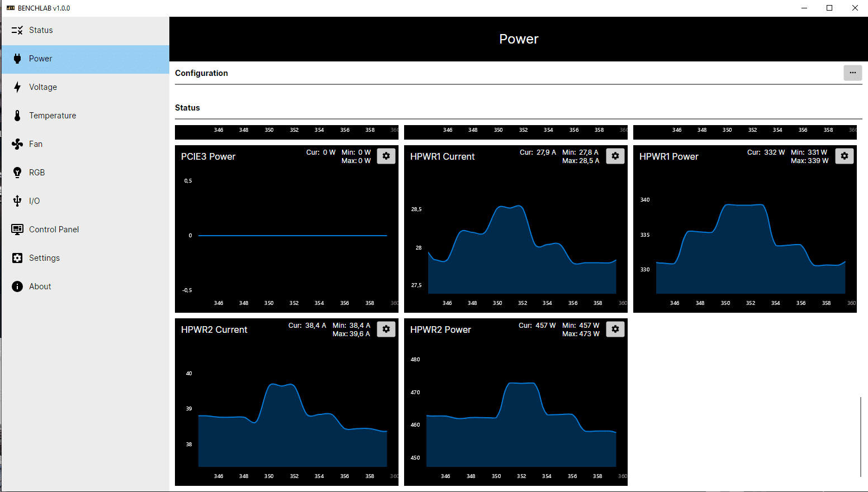Click the Temperature thermometer icon
This screenshot has width=868, height=492.
coord(17,116)
